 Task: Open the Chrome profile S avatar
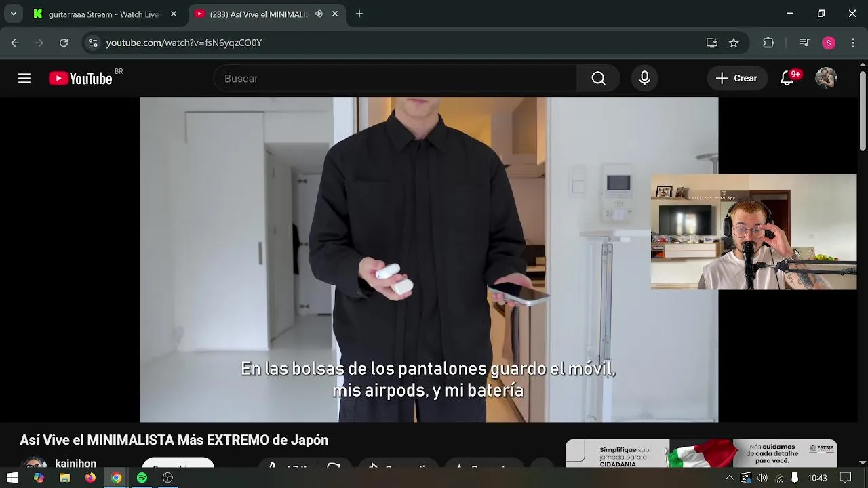828,43
